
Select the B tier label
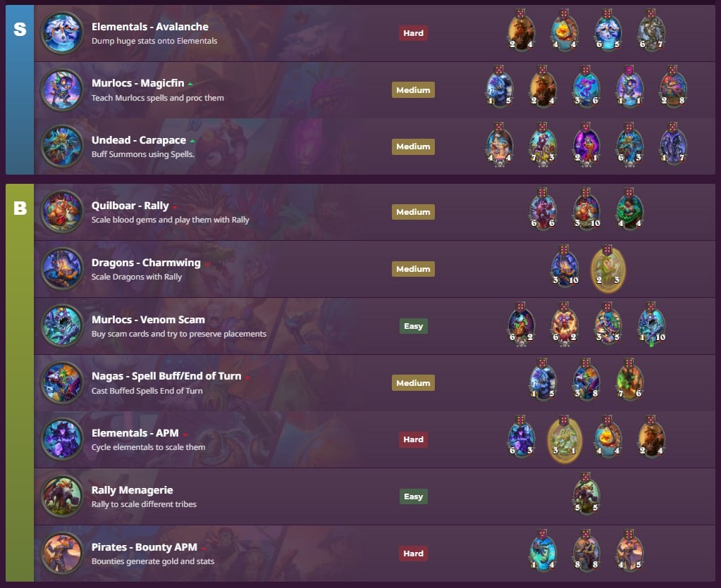point(20,208)
